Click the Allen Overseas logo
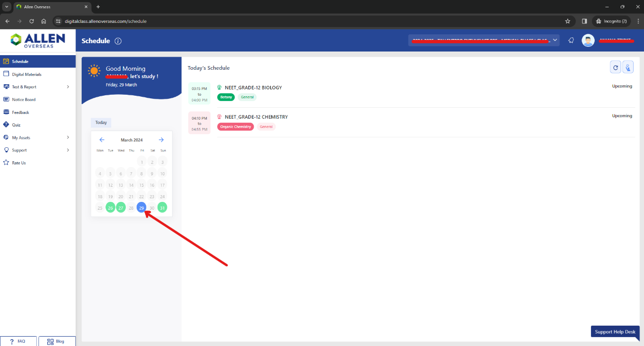Image resolution: width=644 pixels, height=346 pixels. click(x=37, y=40)
